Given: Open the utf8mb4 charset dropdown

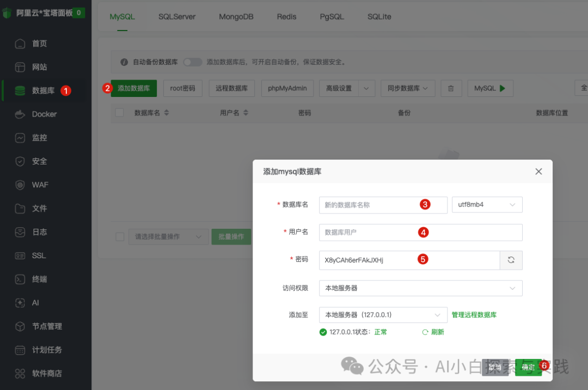Looking at the screenshot, I should pyautogui.click(x=487, y=205).
